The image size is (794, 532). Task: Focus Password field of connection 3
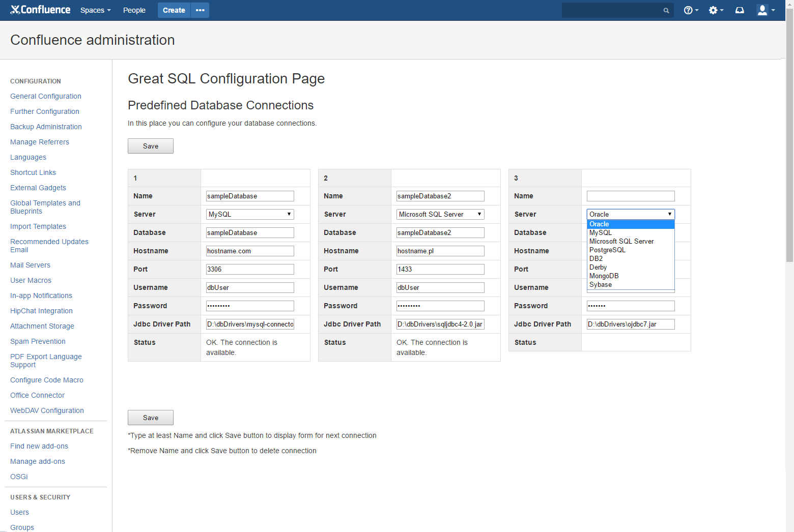[631, 306]
